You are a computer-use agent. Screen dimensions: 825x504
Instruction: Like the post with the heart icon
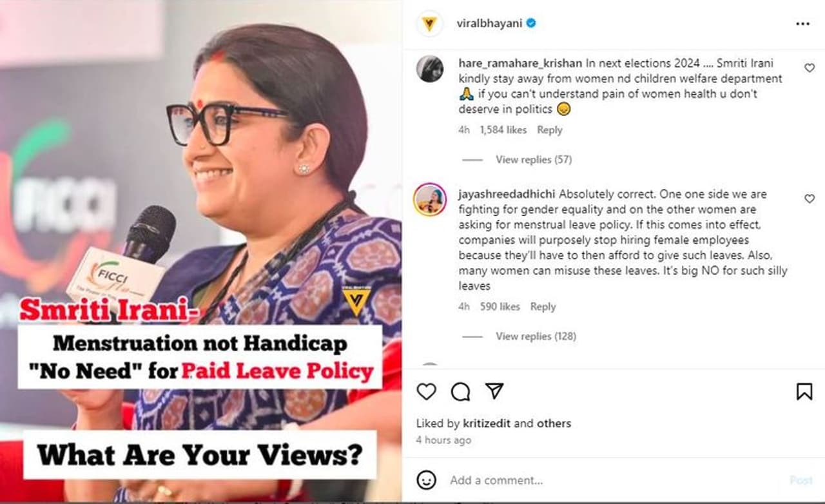[x=426, y=391]
